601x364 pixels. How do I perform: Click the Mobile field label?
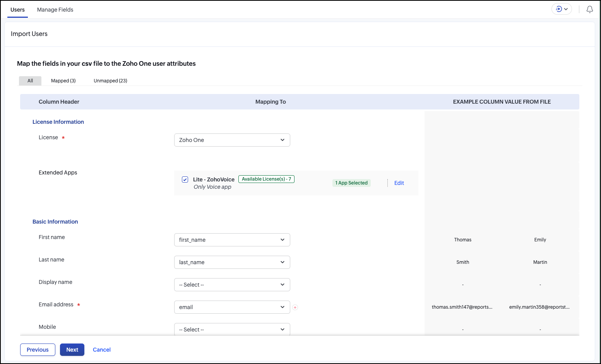pyautogui.click(x=47, y=327)
